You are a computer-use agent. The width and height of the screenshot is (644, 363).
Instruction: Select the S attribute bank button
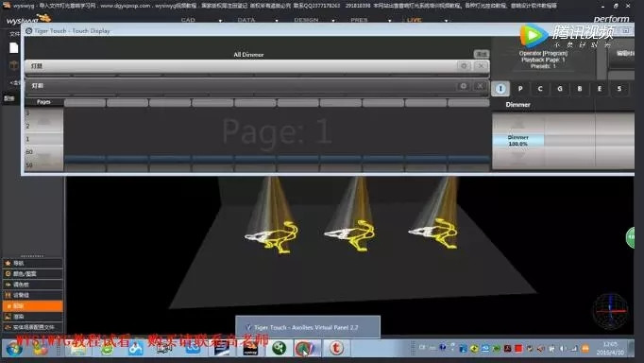(x=619, y=89)
